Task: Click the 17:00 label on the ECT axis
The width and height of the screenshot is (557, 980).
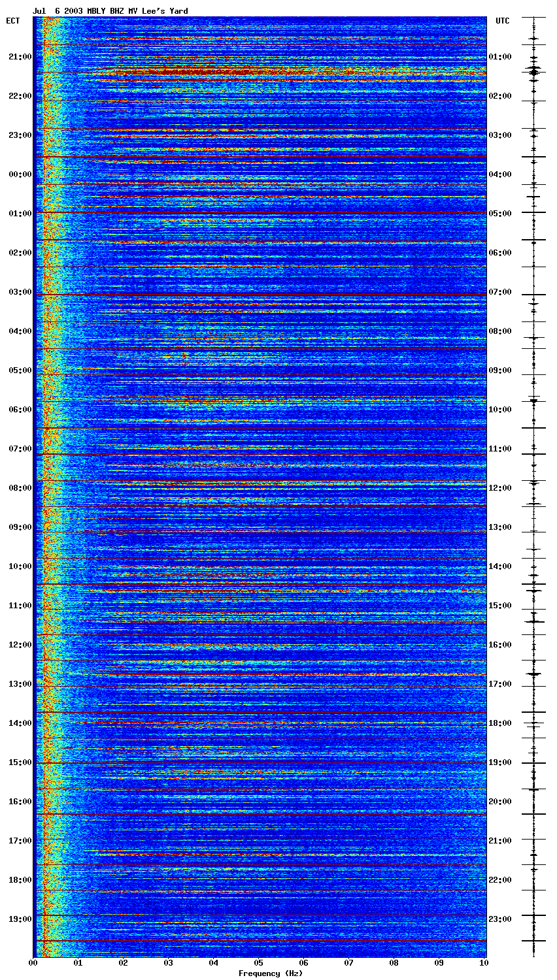Action: coord(20,841)
